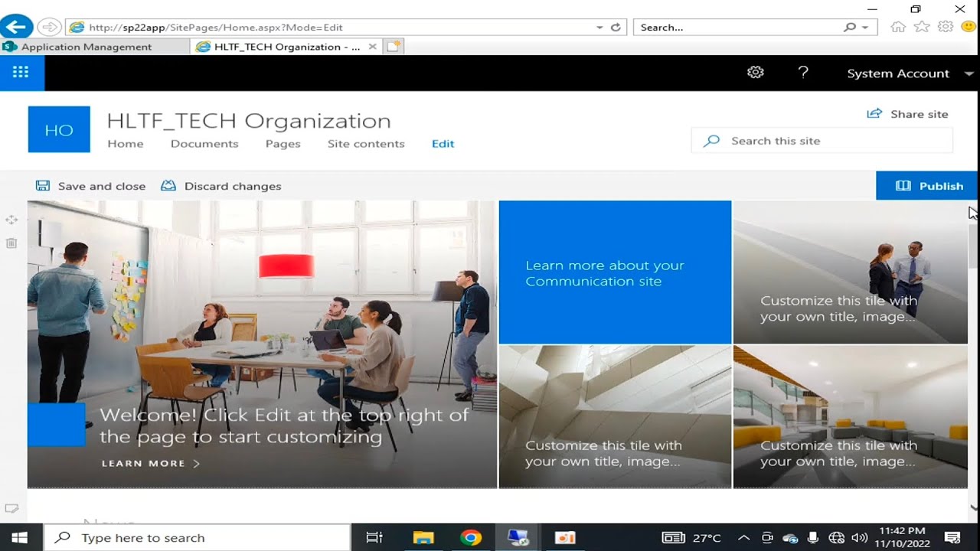Click the browser search magnifier icon
This screenshot has width=980, height=551.
849,27
